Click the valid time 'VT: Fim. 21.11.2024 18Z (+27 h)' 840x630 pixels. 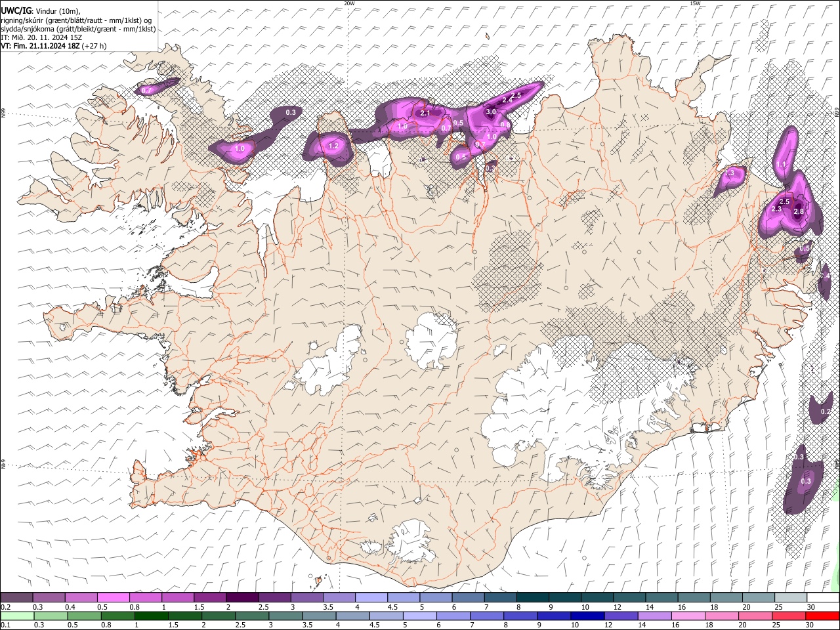point(53,46)
